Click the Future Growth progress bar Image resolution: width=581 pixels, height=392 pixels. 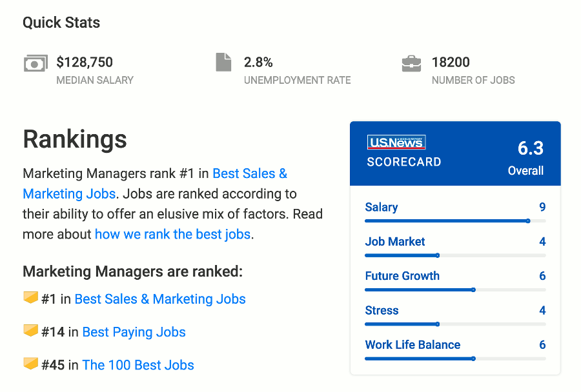click(x=455, y=289)
